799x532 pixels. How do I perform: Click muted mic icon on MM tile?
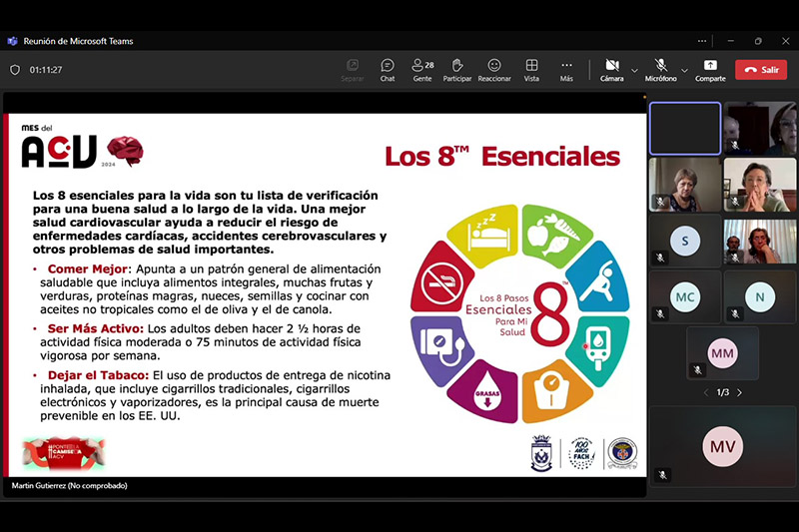[697, 370]
